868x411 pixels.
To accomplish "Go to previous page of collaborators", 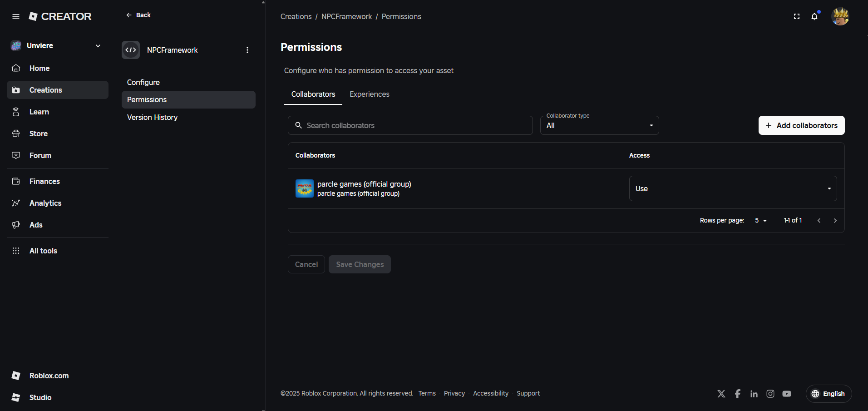I will pos(819,220).
